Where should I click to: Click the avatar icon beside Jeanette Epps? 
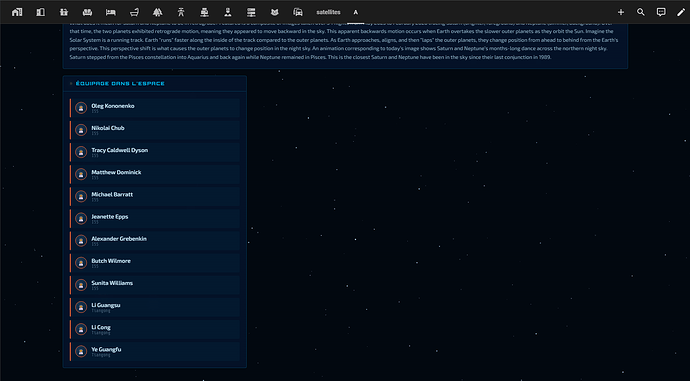click(x=81, y=219)
